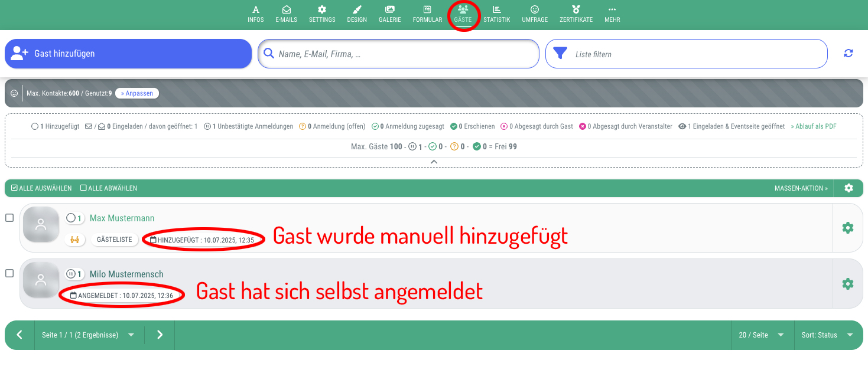Image resolution: width=868 pixels, height=370 pixels.
Task: Click the Gästeliste tag
Action: [115, 240]
